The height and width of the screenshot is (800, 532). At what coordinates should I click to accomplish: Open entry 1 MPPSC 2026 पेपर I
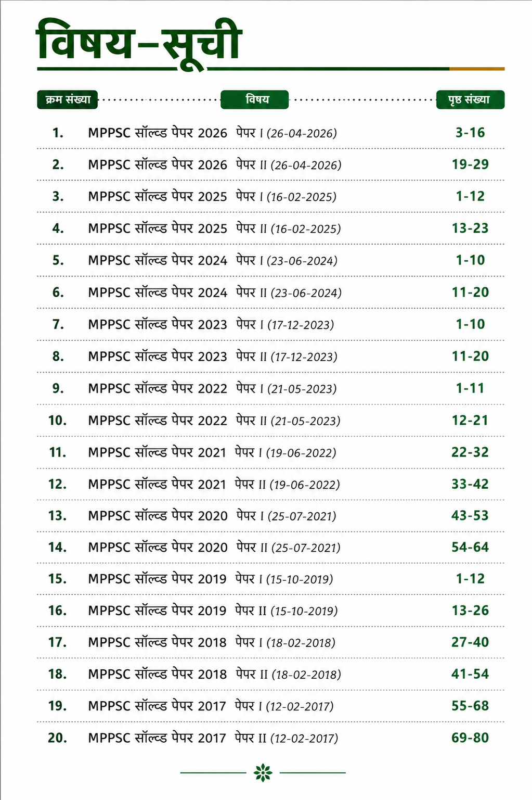270,133
